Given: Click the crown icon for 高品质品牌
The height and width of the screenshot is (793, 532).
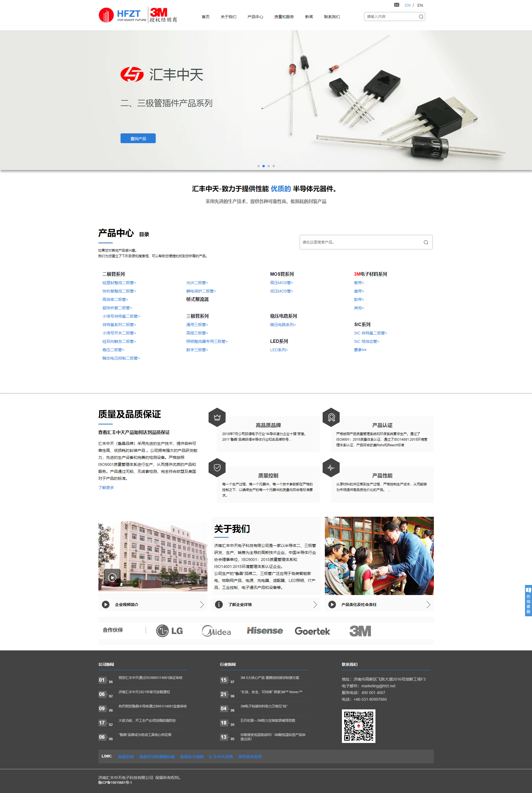Looking at the screenshot, I should pos(217,417).
